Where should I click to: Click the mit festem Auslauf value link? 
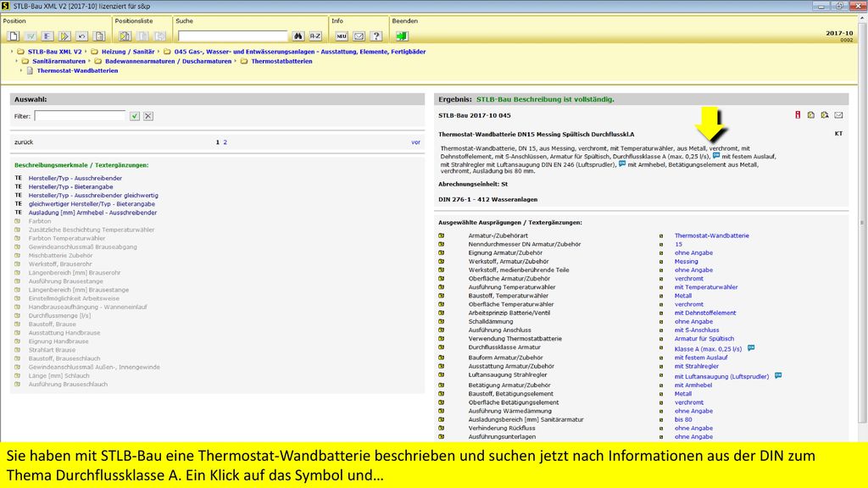(701, 358)
